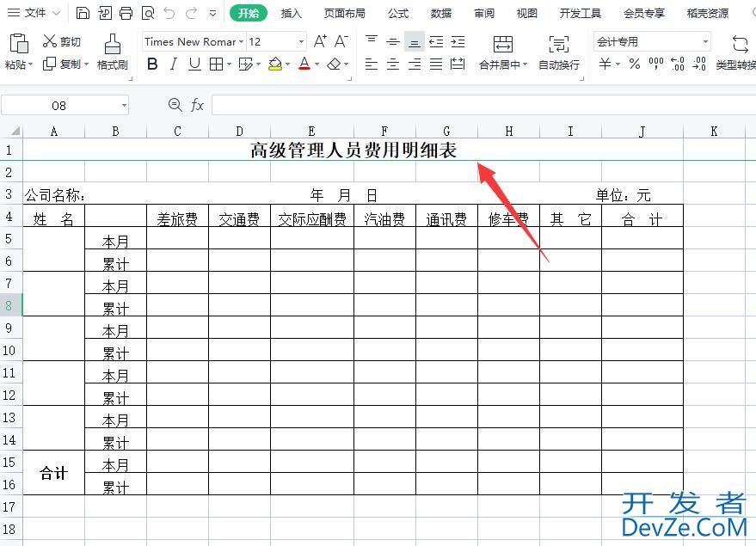The image size is (756, 546).
Task: Click the decrease indent icon
Action: coord(436,41)
